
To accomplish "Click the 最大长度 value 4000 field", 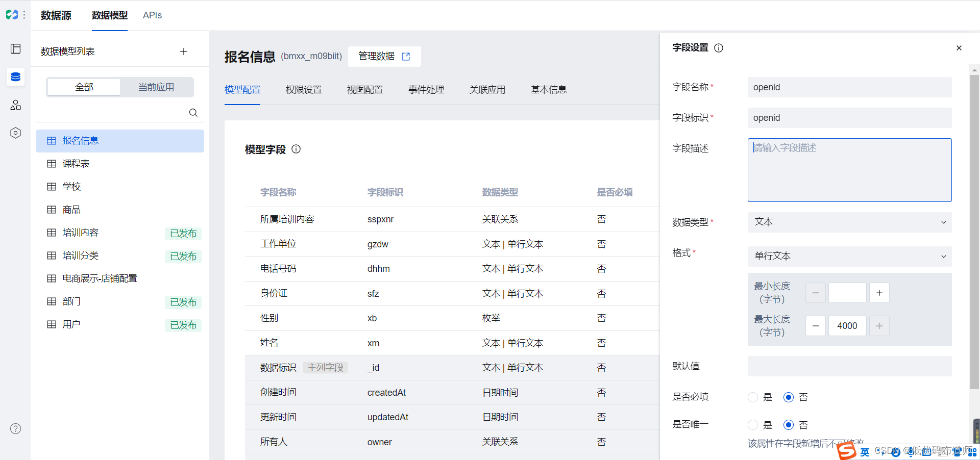I will (x=847, y=326).
